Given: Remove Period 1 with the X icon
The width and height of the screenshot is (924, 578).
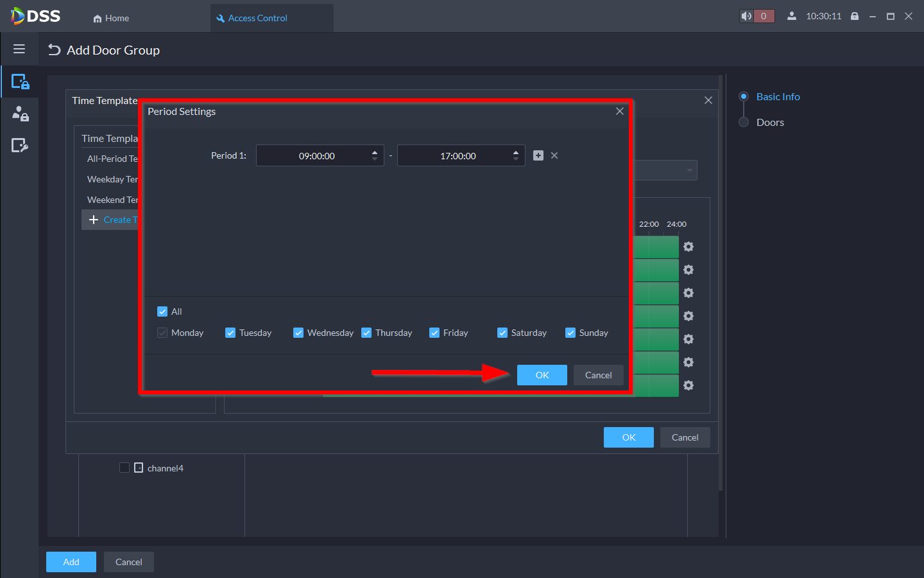Looking at the screenshot, I should [554, 155].
